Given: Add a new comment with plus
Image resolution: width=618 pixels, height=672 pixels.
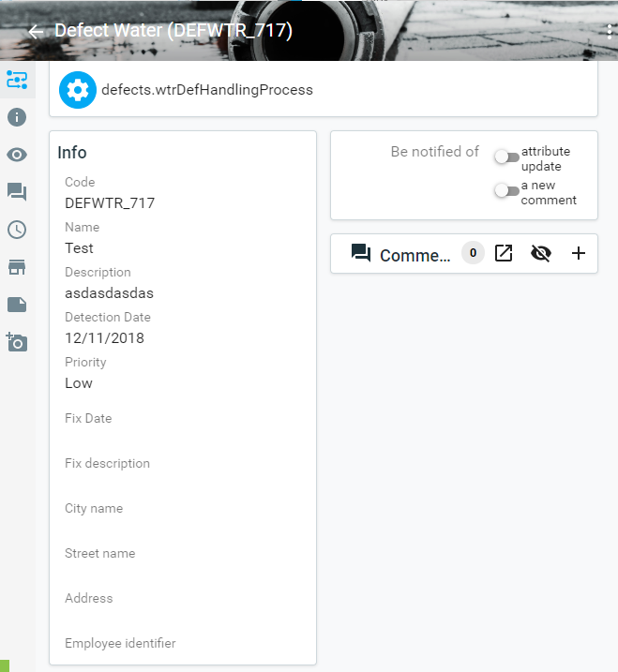Looking at the screenshot, I should (578, 253).
